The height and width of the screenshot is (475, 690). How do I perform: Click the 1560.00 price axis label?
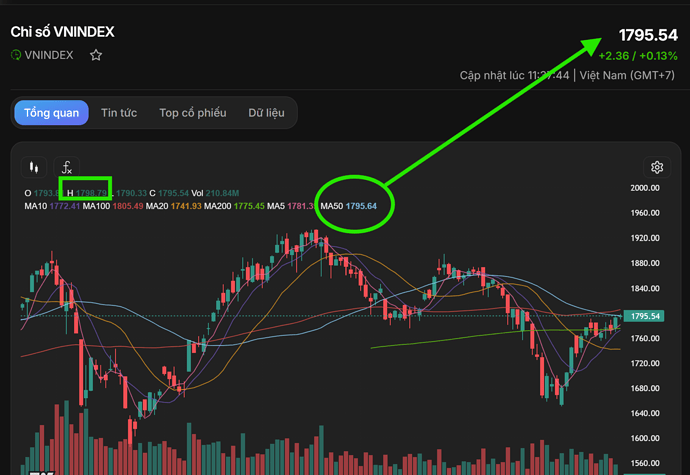645,464
